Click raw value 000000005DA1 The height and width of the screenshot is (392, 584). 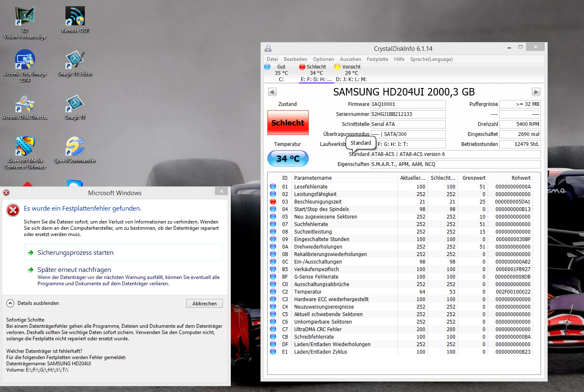tap(513, 201)
